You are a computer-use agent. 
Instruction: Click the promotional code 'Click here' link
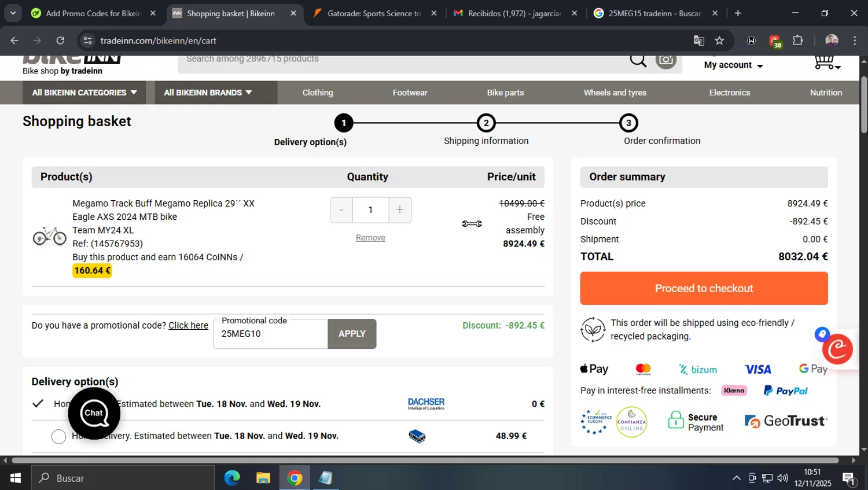click(188, 325)
